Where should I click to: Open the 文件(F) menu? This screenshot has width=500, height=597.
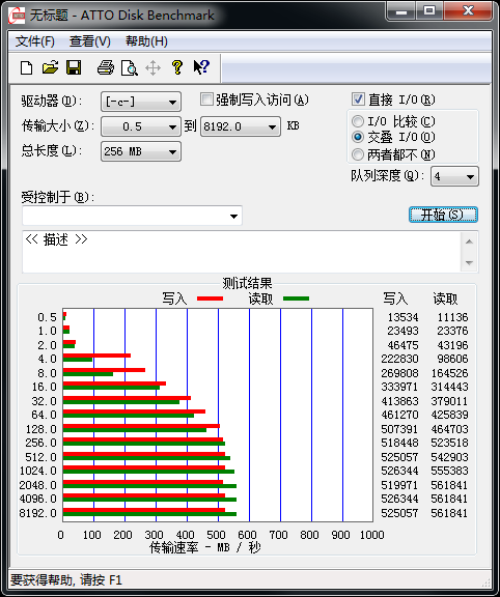[35, 41]
